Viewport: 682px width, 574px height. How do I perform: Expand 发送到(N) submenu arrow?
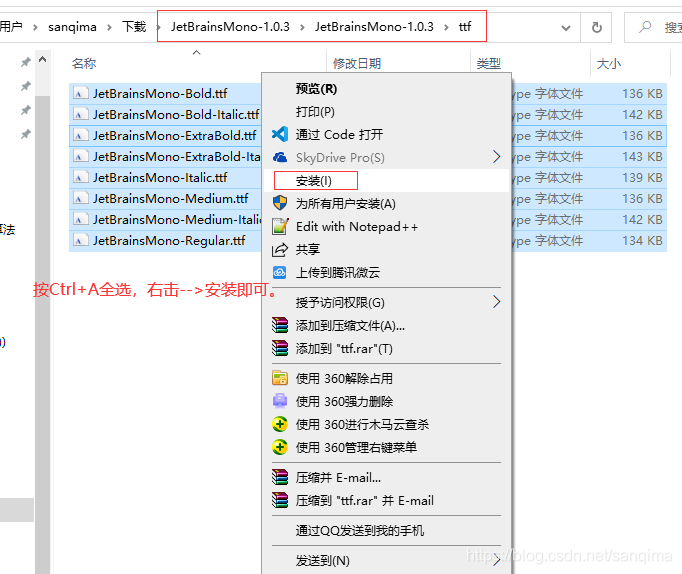(496, 560)
